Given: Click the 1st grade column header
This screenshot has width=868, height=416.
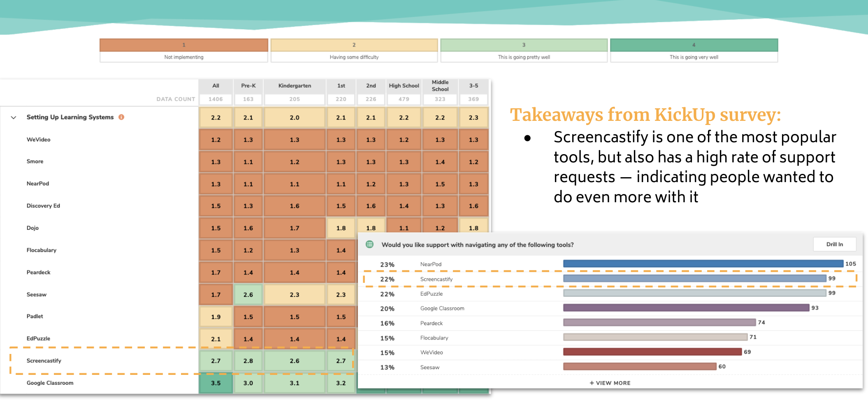Looking at the screenshot, I should [x=341, y=86].
